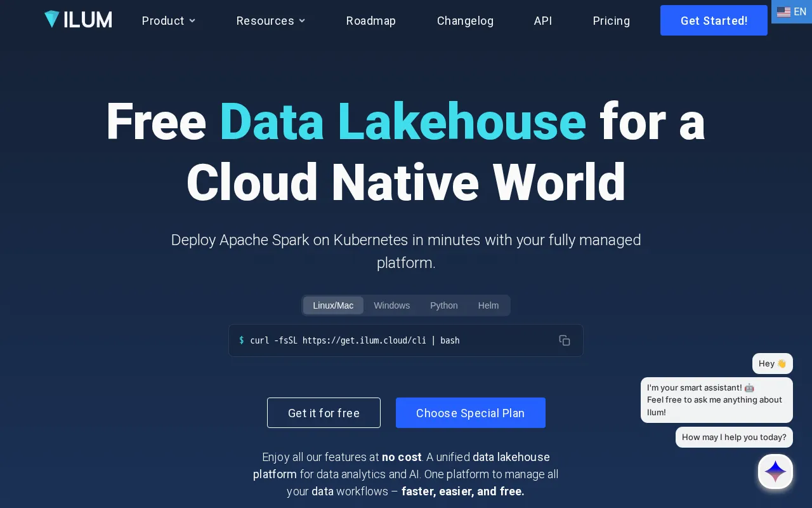The image size is (812, 508).
Task: Click the 'faster, easier, and free.' text
Action: point(463,491)
